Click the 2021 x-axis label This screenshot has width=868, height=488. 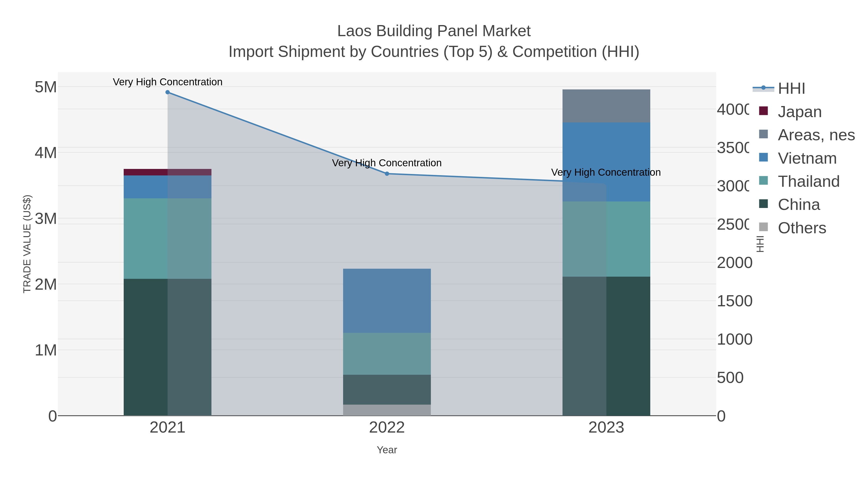point(168,428)
